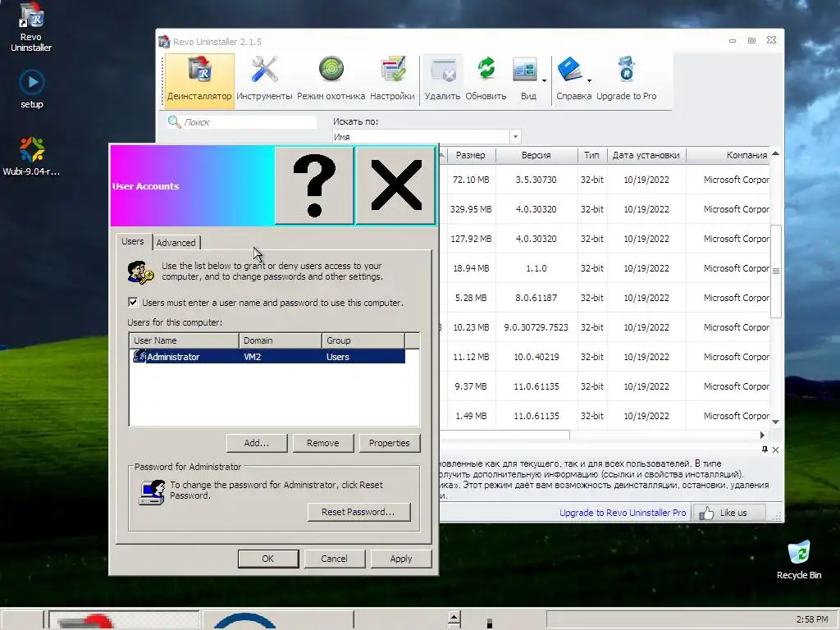The image size is (840, 630).
Task: Click the Group column header
Action: [x=363, y=340]
